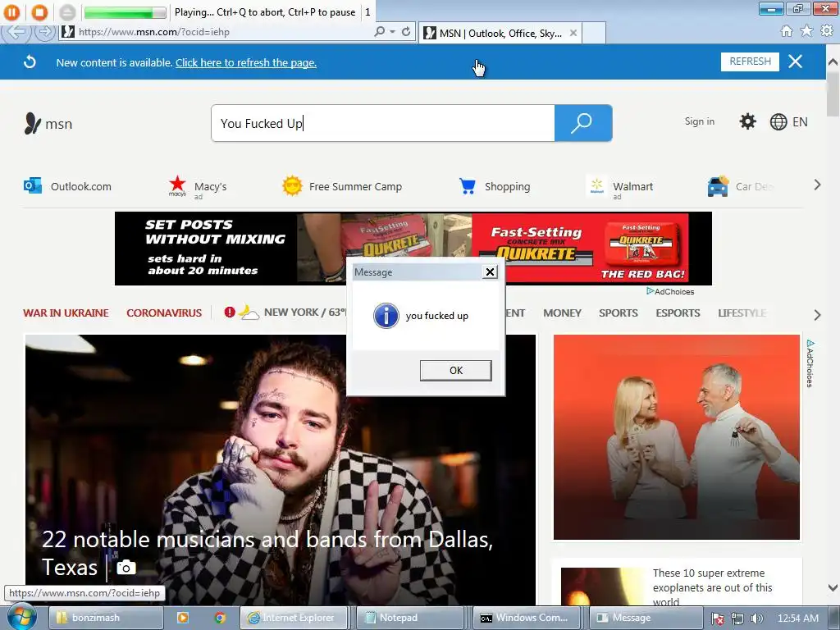Click the camera gallery icon on headline
The height and width of the screenshot is (630, 840).
(x=126, y=567)
